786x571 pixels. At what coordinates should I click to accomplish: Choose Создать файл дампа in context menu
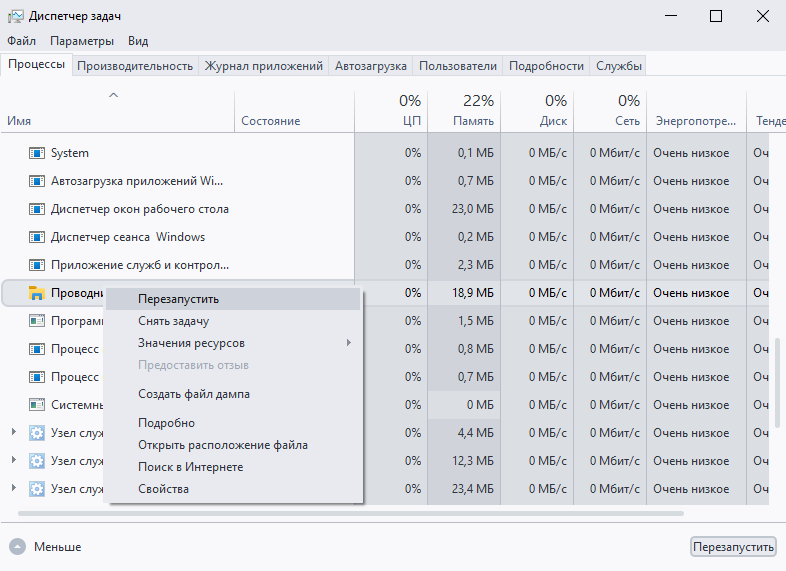click(233, 395)
